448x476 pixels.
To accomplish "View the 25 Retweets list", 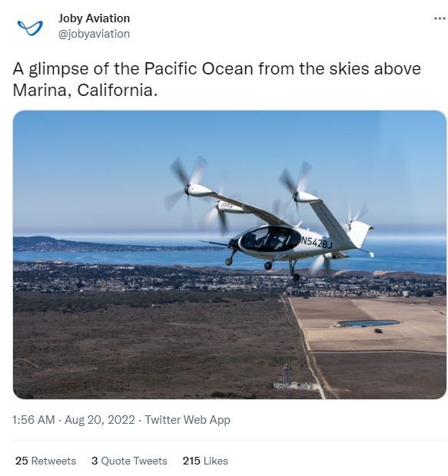I will pyautogui.click(x=45, y=461).
